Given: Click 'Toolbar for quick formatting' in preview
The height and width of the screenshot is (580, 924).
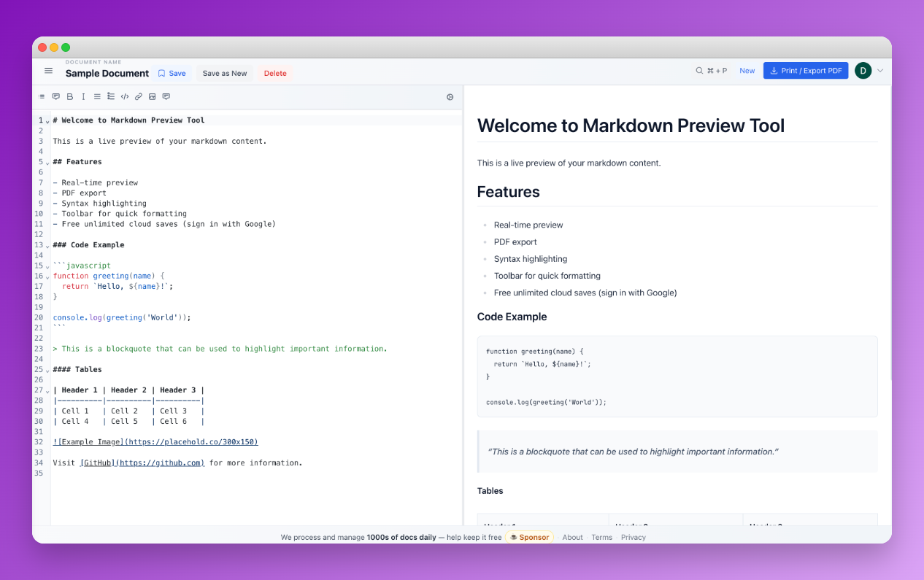Looking at the screenshot, I should [x=547, y=276].
